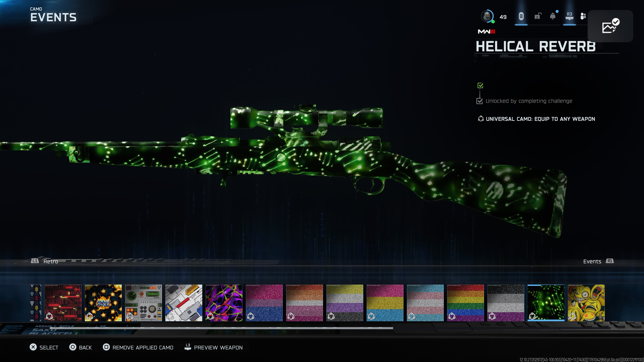
Task: Click the MWIII logo above the camo name
Action: pyautogui.click(x=486, y=32)
